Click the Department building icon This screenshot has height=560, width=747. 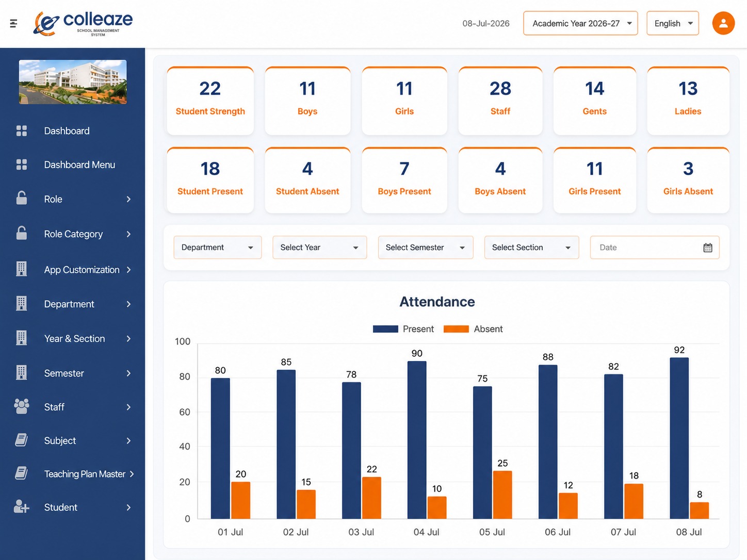click(22, 303)
